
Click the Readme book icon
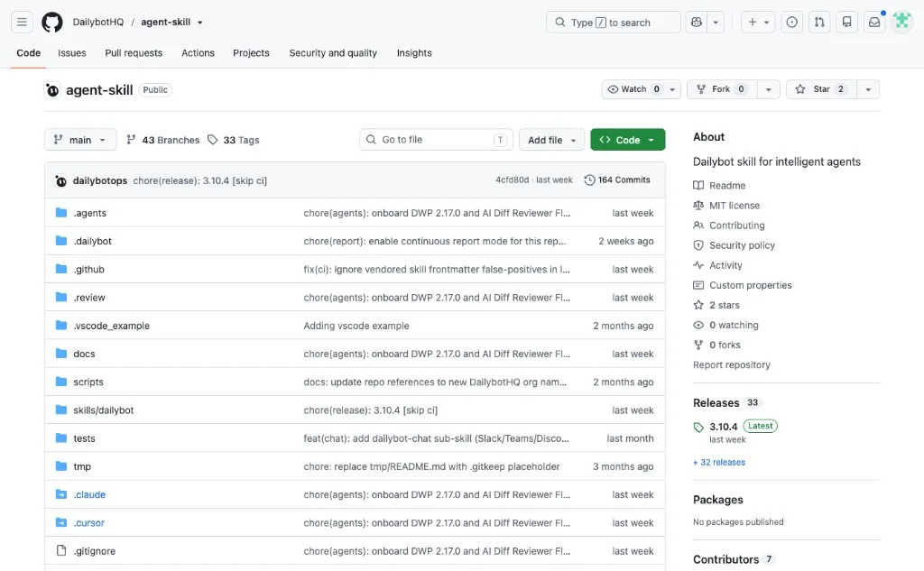pos(698,185)
